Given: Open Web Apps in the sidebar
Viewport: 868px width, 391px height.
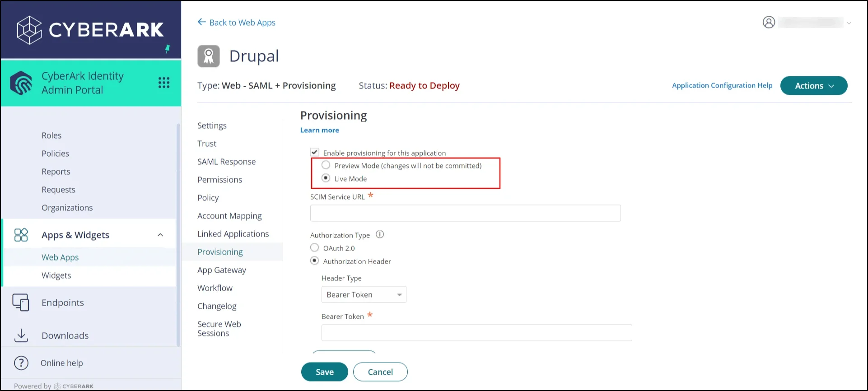Looking at the screenshot, I should point(60,257).
